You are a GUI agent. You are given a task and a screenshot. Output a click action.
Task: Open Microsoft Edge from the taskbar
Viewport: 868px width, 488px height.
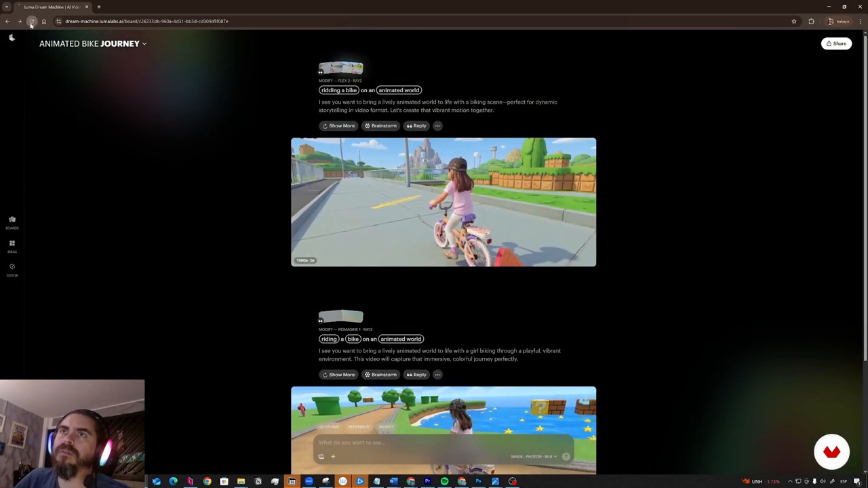point(173,481)
